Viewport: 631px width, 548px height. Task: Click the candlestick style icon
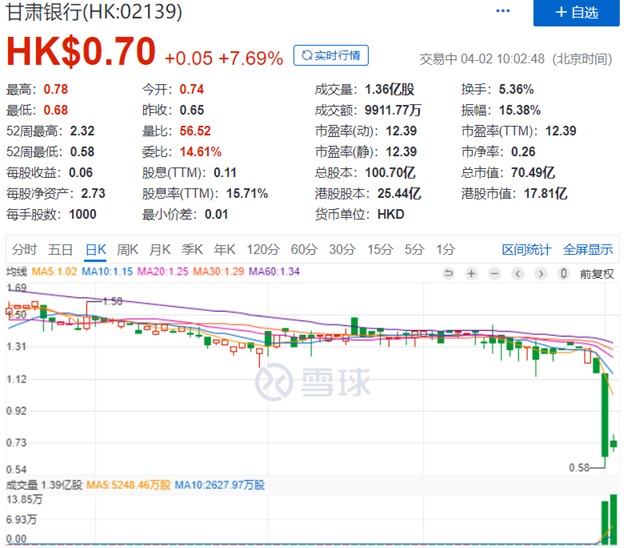point(563,274)
